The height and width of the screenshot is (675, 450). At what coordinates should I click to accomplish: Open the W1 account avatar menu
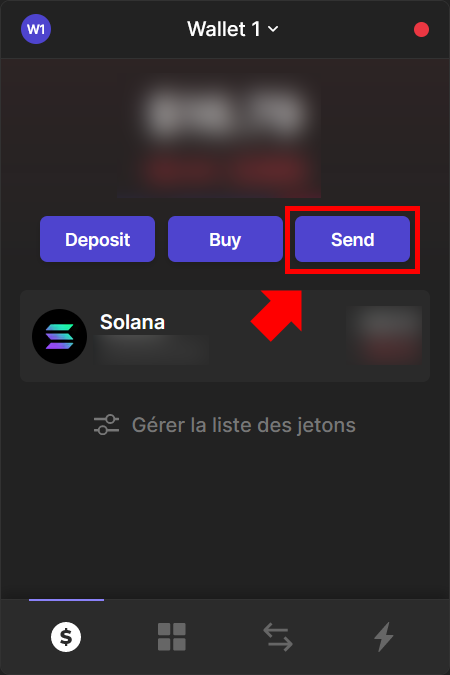pos(36,29)
